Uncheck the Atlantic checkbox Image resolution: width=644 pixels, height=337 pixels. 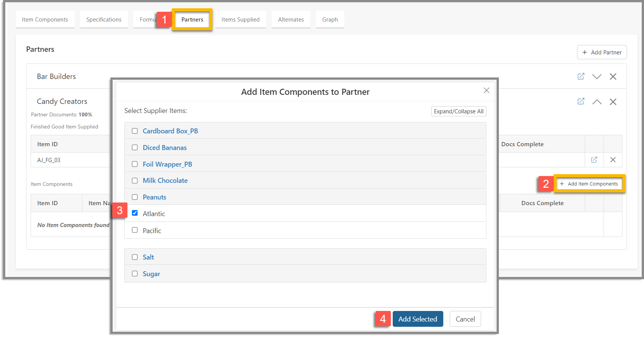coord(135,213)
